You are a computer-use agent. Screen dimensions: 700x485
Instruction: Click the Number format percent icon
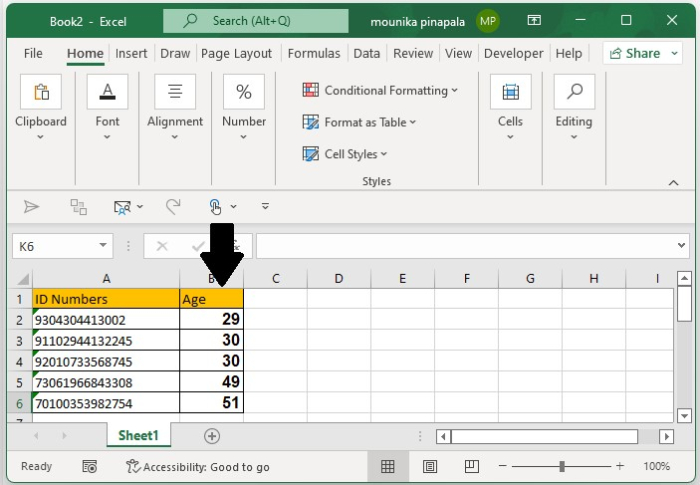[244, 92]
